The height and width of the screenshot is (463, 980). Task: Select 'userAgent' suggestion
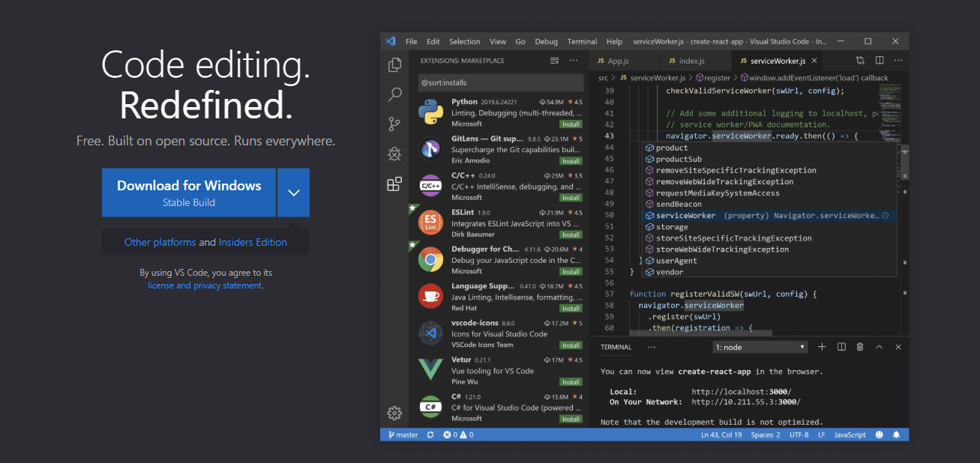point(769,261)
